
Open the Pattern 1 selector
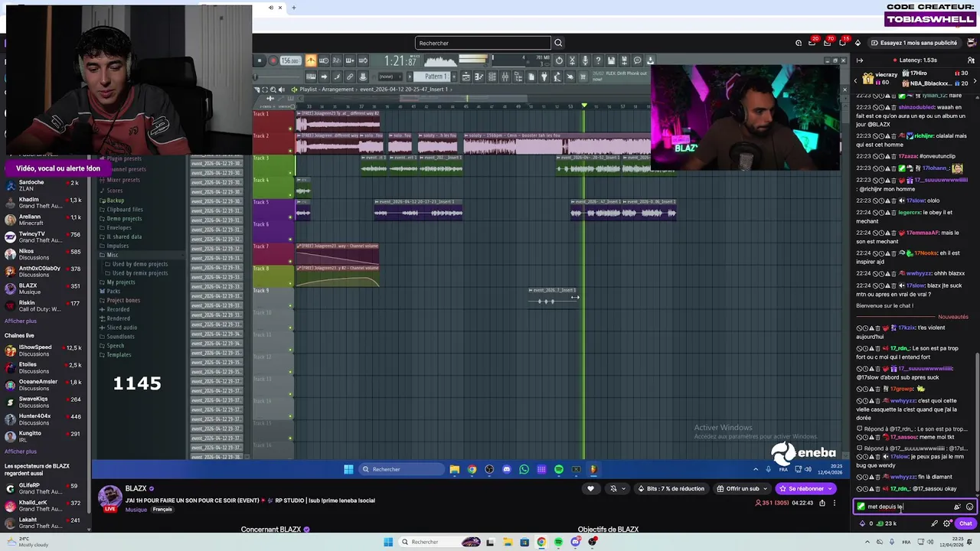[432, 77]
